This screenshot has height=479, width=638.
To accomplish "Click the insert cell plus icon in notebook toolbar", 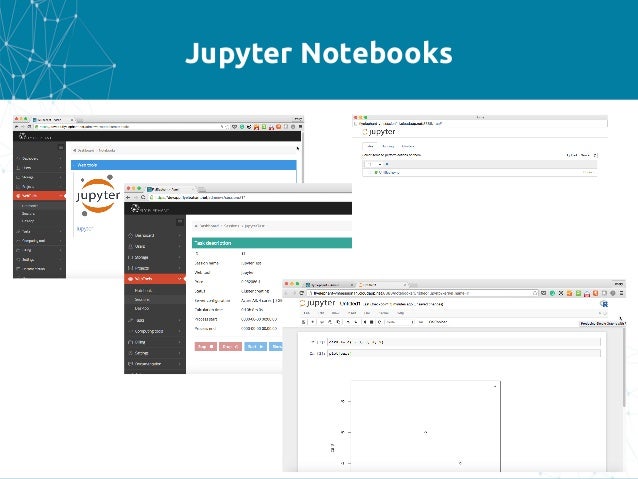I will coord(312,322).
